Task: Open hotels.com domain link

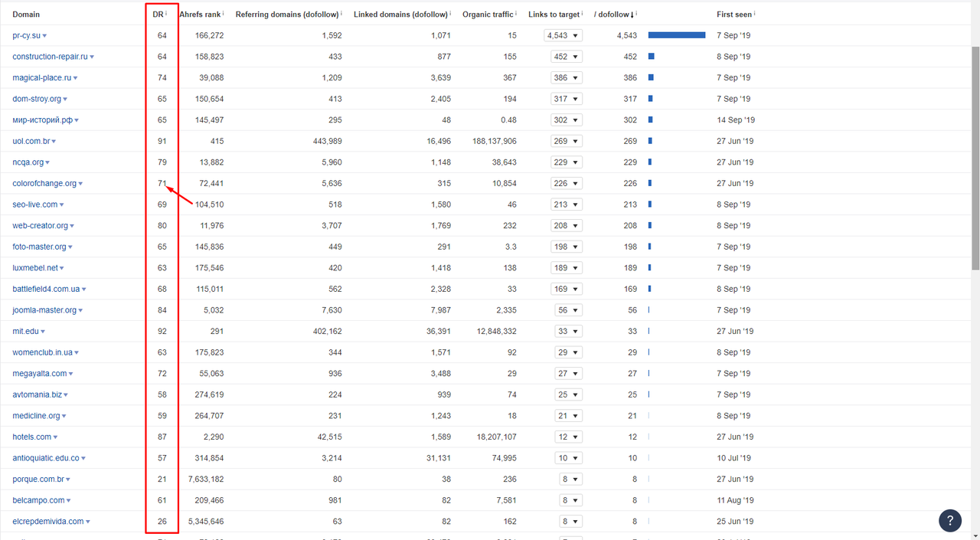Action: (x=31, y=437)
